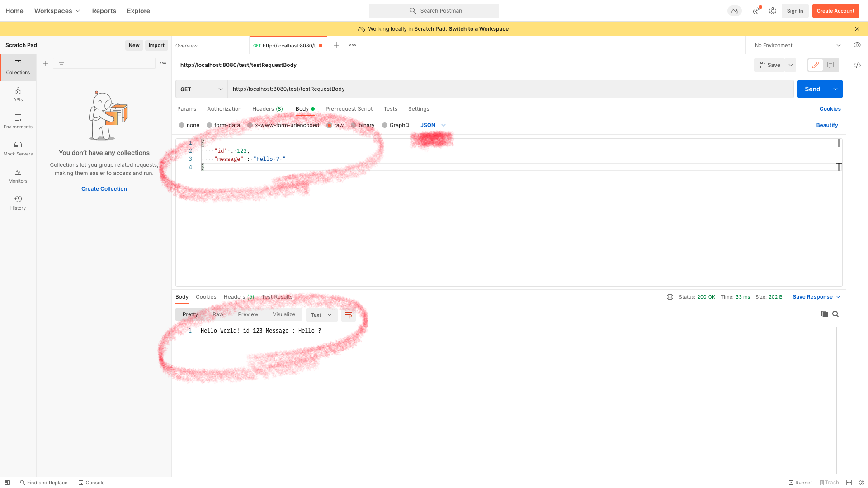The height and width of the screenshot is (488, 868).
Task: Open the environment quick look eye icon
Action: point(857,45)
